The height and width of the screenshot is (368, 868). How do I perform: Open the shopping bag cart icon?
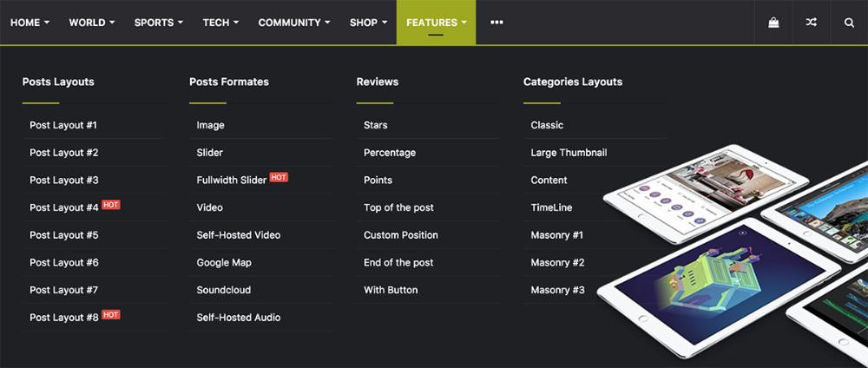(773, 23)
